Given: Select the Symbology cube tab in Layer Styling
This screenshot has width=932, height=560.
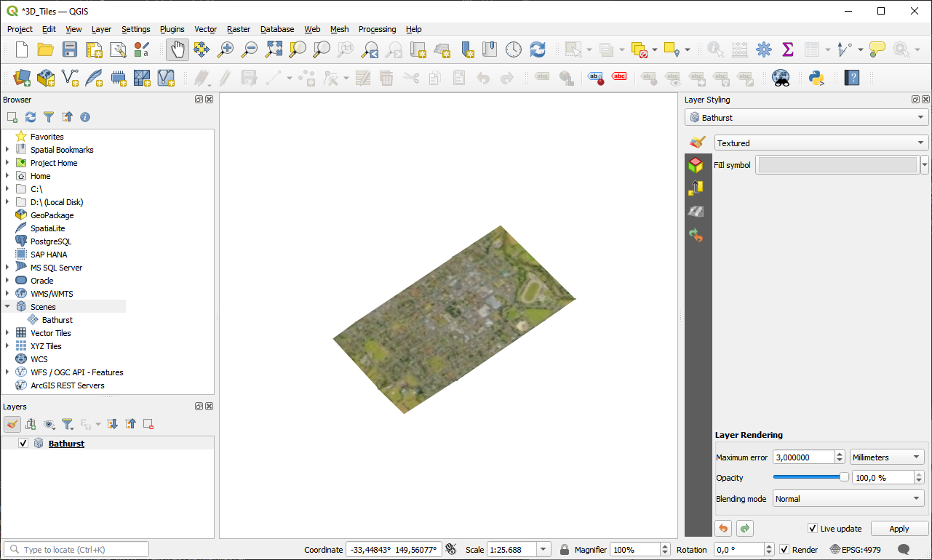Looking at the screenshot, I should 696,165.
